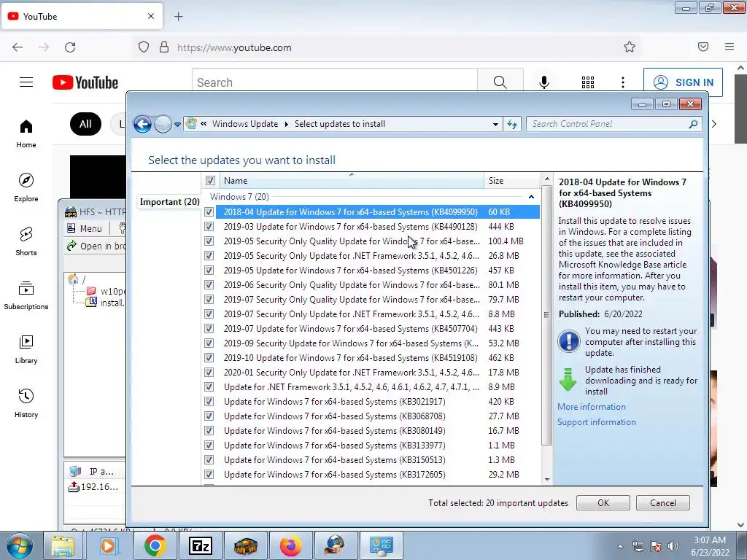The image size is (747, 560).
Task: Click the volume speaker tray icon
Action: (x=673, y=546)
